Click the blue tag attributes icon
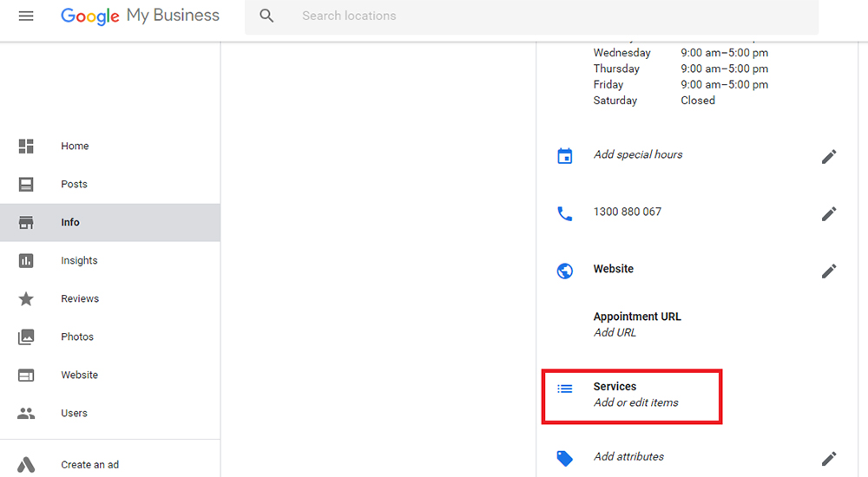 point(565,458)
